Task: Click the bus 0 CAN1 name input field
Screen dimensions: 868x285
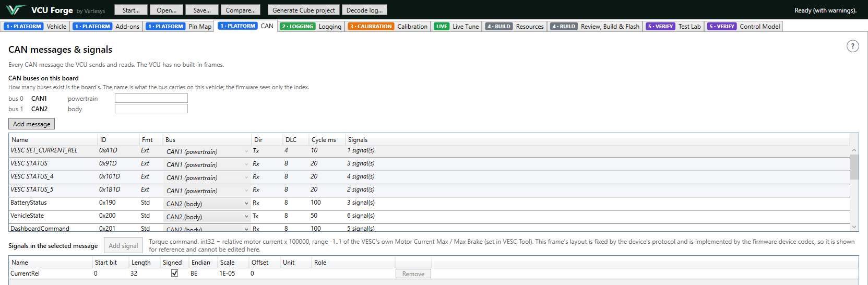Action: pyautogui.click(x=151, y=98)
